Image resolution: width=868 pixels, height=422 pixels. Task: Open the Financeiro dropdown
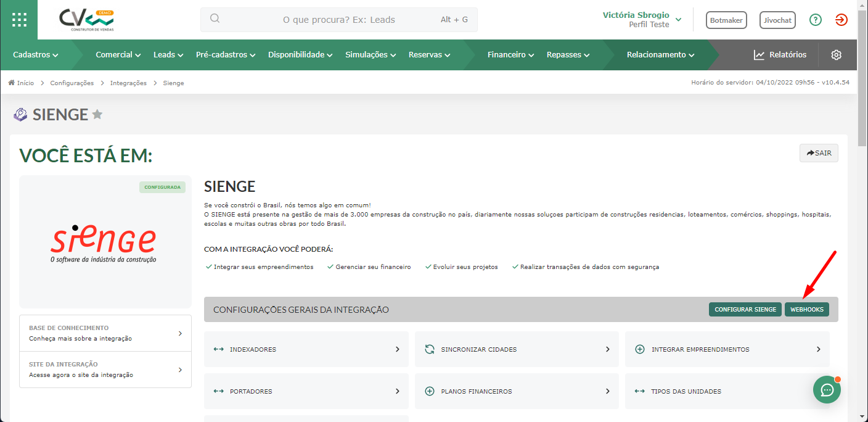pyautogui.click(x=510, y=55)
